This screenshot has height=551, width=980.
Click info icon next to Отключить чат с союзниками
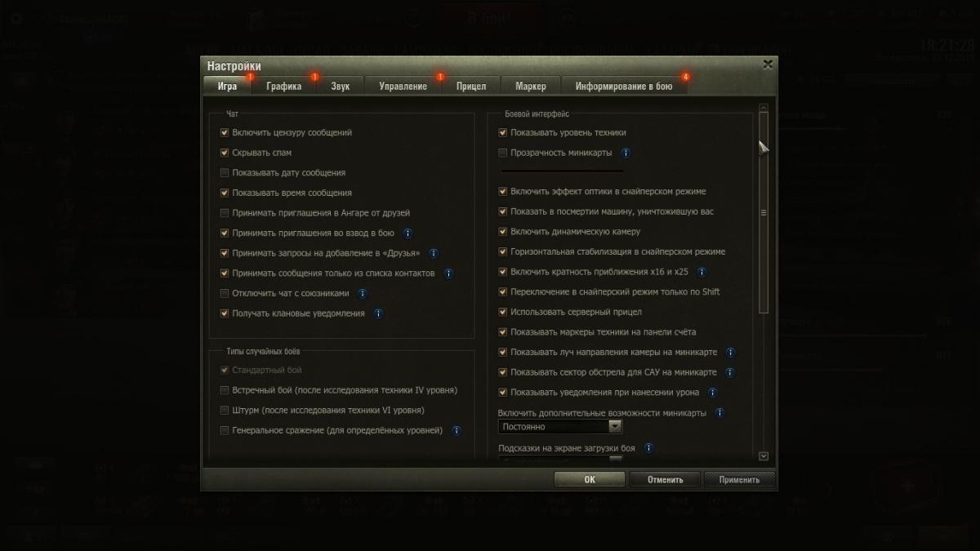click(363, 293)
